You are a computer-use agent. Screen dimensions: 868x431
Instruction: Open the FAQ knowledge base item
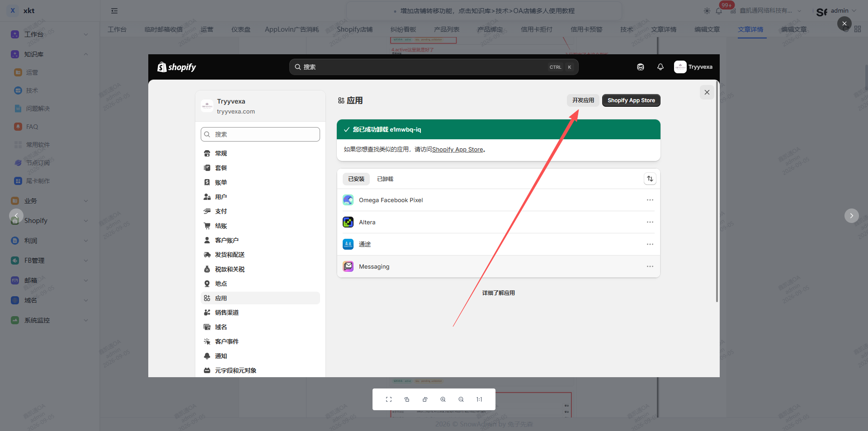32,127
